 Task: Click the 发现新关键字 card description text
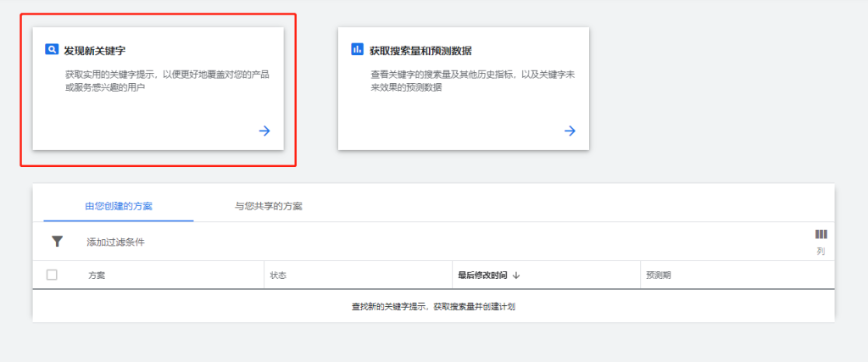(167, 81)
